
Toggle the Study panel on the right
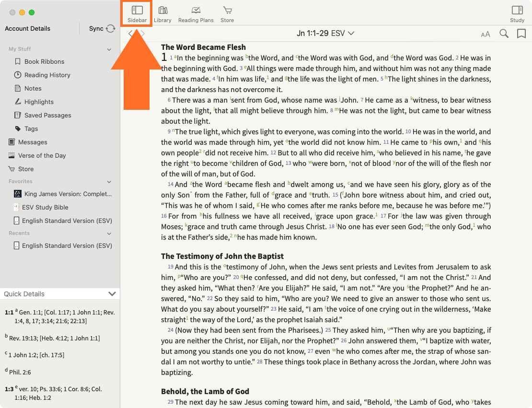[517, 14]
